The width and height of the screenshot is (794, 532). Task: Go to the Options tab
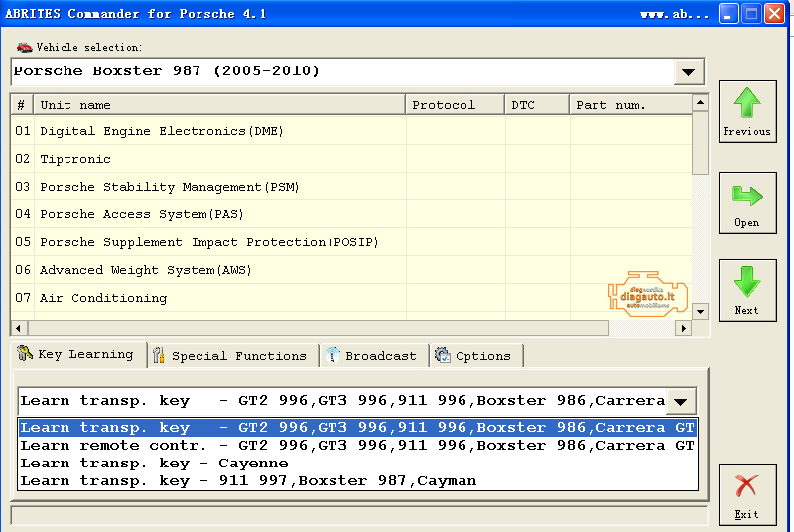pyautogui.click(x=474, y=356)
